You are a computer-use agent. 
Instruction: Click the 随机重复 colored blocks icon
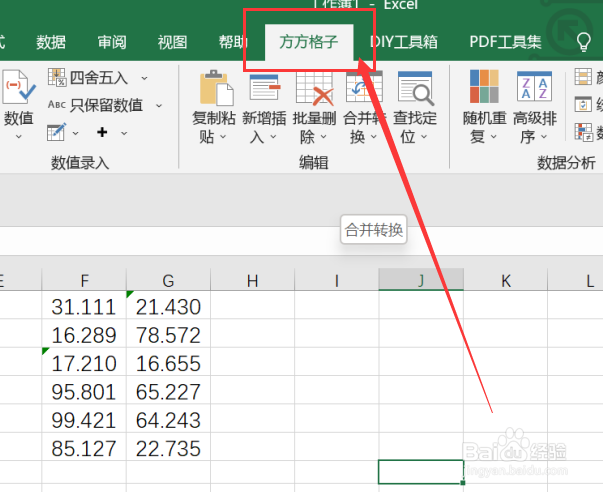pos(484,87)
